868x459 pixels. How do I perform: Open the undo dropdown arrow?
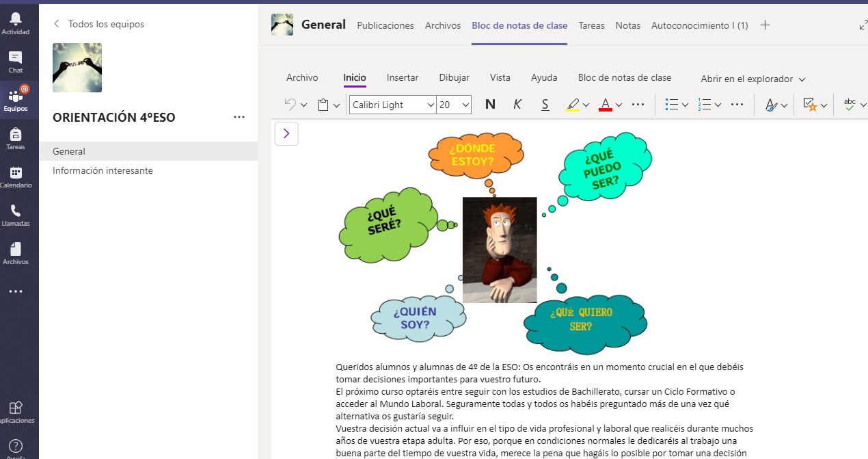[303, 105]
